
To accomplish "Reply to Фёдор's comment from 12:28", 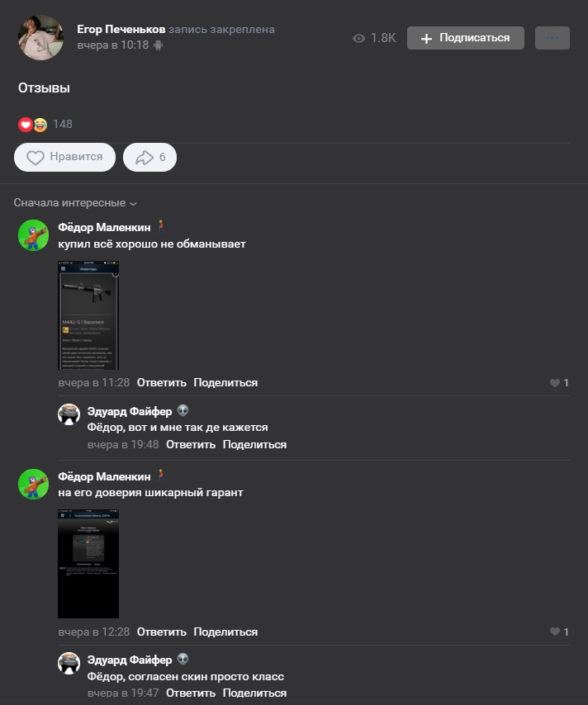I will pos(162,632).
